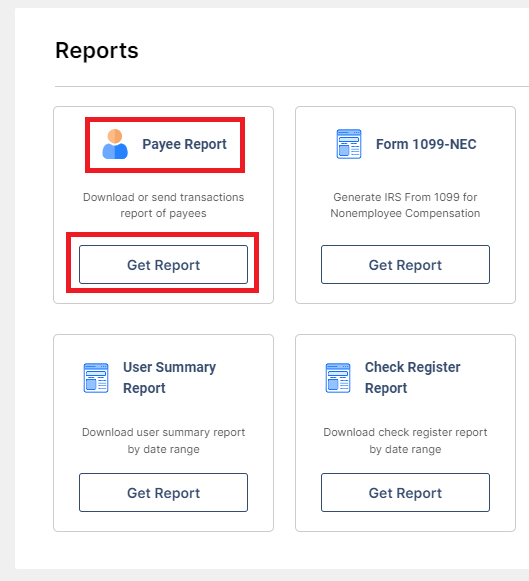
Task: Select the User Summary Report title
Action: click(x=169, y=378)
